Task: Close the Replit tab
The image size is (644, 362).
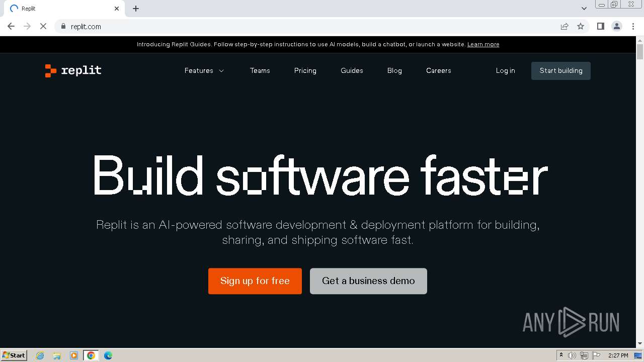Action: [117, 9]
